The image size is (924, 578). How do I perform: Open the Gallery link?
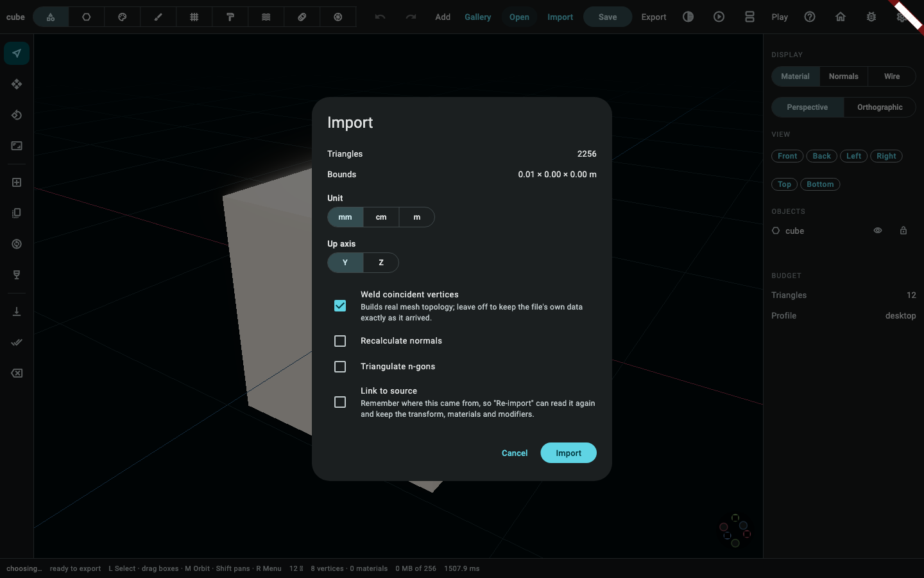coord(478,17)
